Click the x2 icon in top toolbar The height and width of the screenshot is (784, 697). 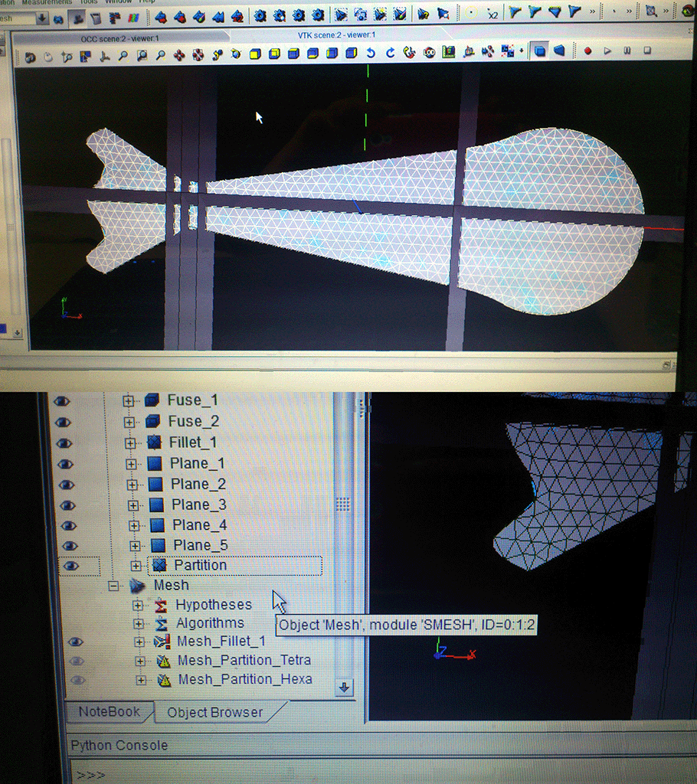492,15
